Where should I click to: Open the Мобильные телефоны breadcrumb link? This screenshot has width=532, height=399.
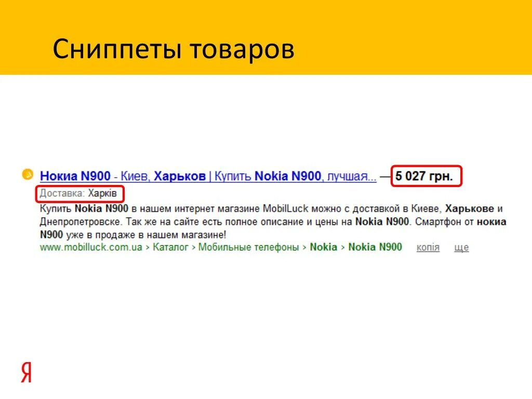(248, 247)
